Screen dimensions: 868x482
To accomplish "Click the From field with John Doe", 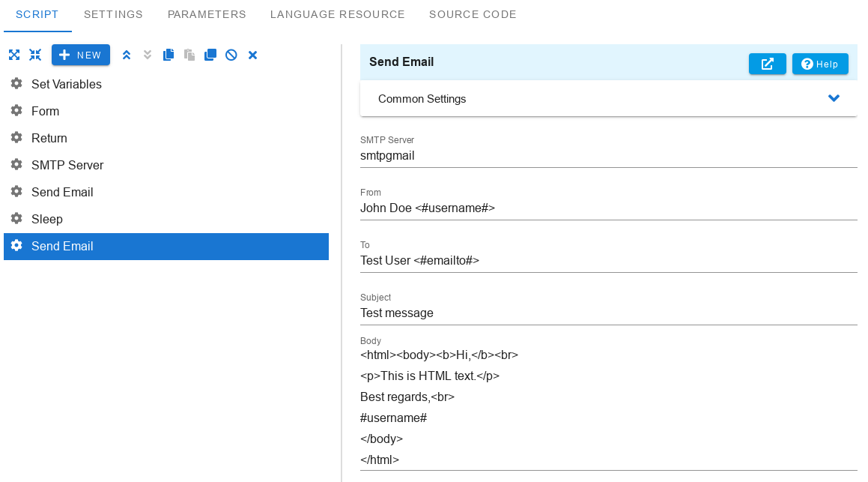I will click(x=608, y=208).
